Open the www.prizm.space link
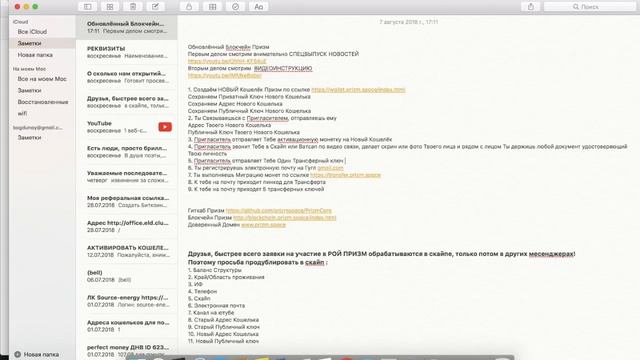Viewport: 640px width, 360px height. click(x=263, y=225)
